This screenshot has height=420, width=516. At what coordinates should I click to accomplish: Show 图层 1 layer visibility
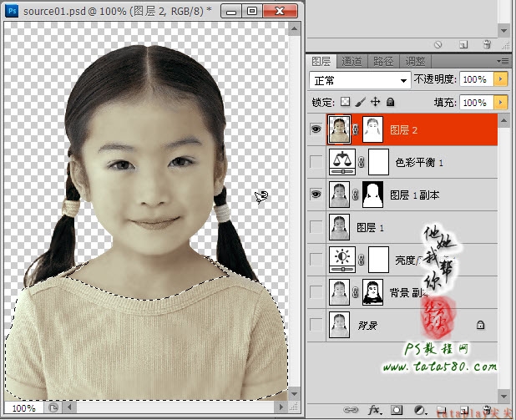(316, 227)
